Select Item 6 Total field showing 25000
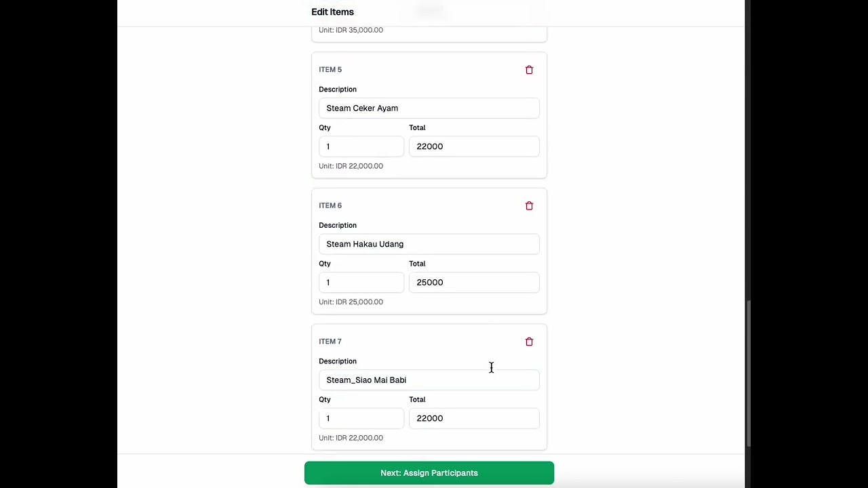Screen dimensions: 868x488 (x=474, y=283)
